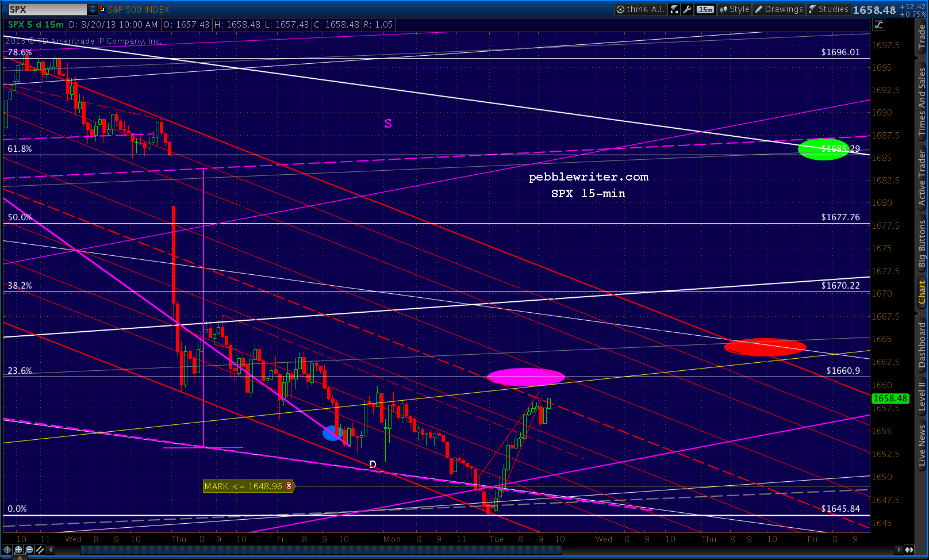The height and width of the screenshot is (560, 929).
Task: Remove the MARK <= 1648.96 alert
Action: coord(289,486)
